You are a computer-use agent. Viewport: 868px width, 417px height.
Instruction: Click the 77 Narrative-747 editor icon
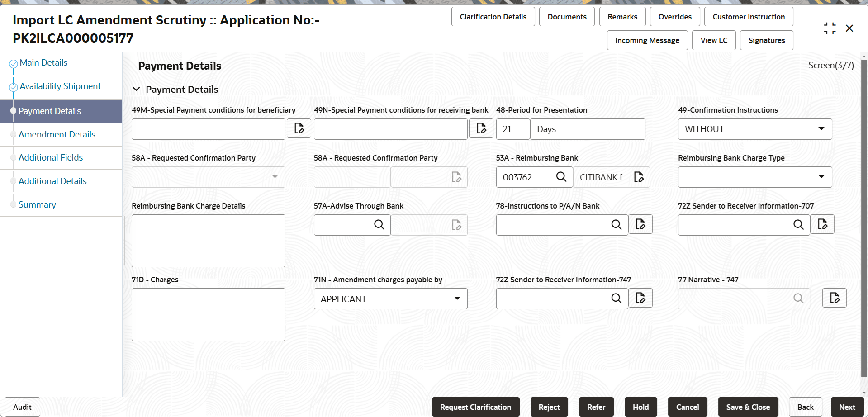[x=834, y=298]
